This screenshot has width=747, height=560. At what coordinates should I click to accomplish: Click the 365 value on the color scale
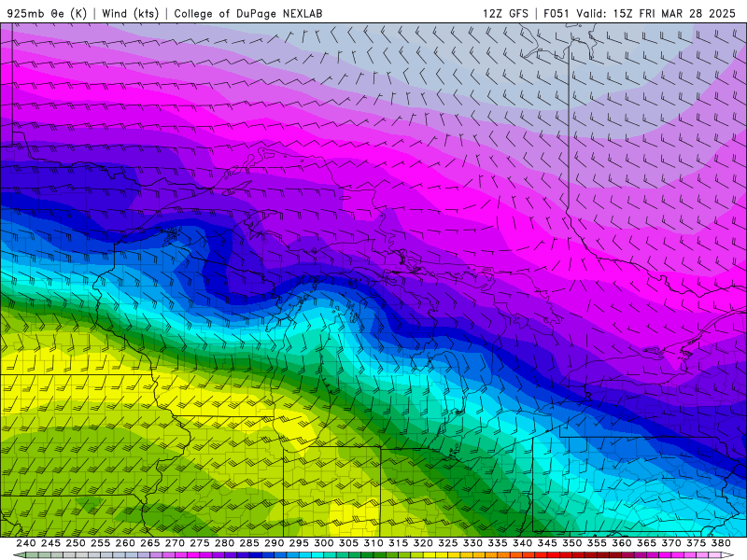[646, 543]
